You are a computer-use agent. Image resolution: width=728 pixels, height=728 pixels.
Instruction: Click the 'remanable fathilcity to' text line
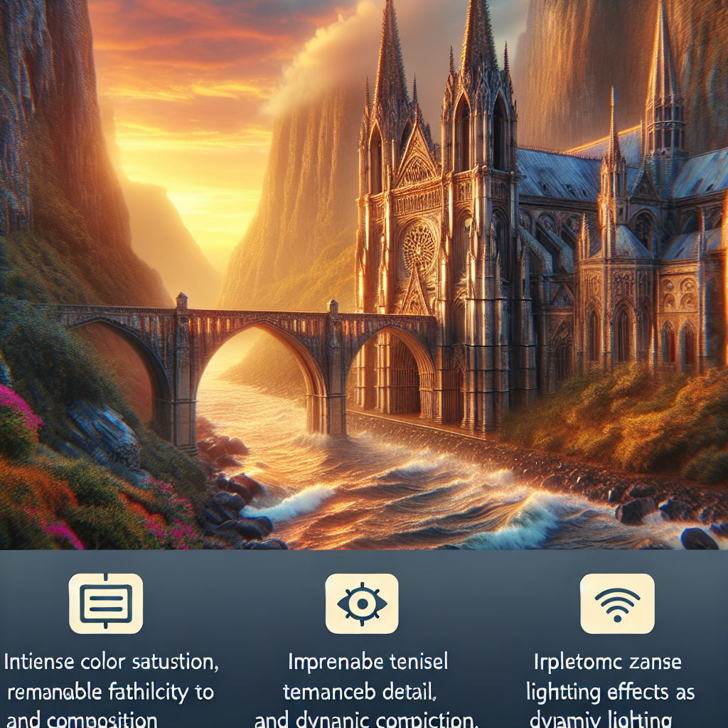tap(110, 692)
